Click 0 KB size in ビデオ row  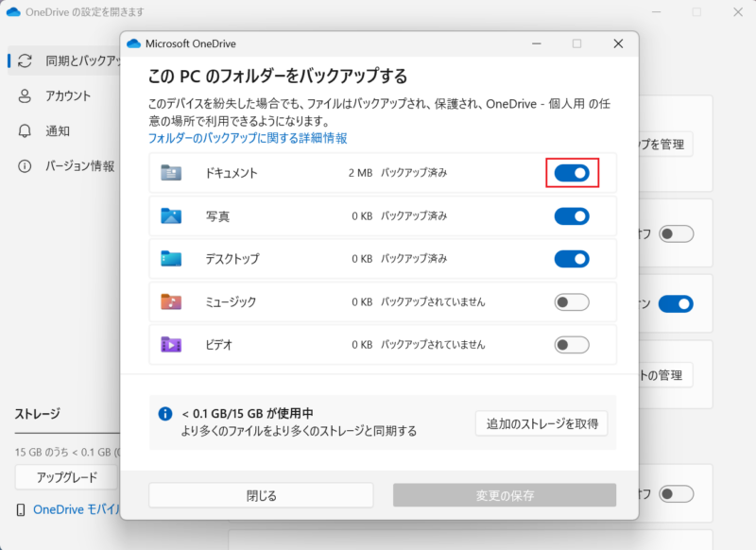tap(362, 345)
